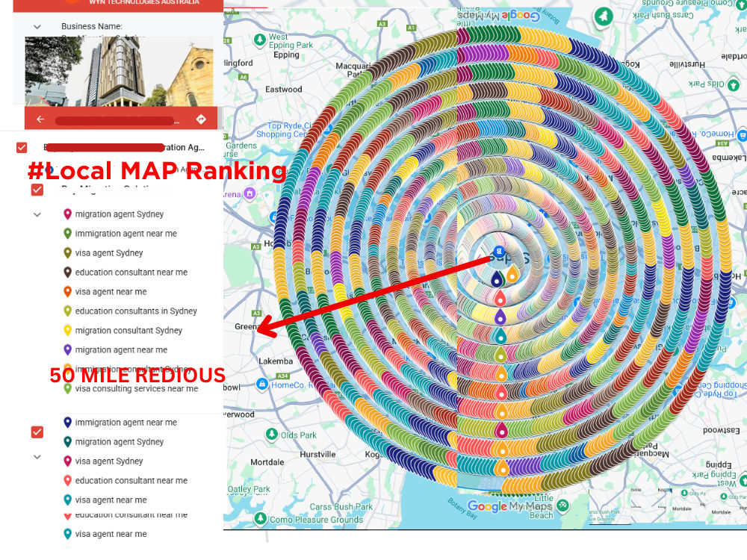Click the purple arena marker on the map

249,193
